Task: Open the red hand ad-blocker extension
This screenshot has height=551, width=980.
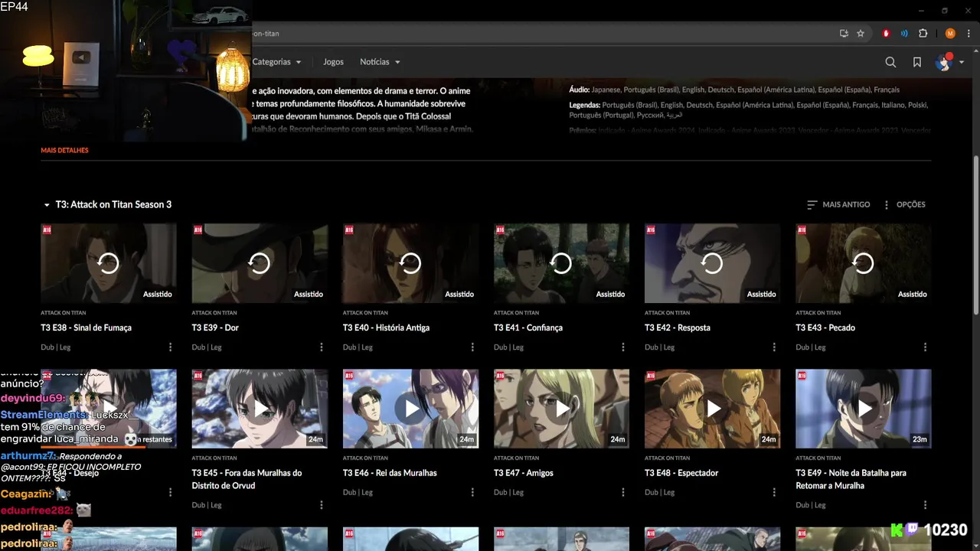Action: 887,34
